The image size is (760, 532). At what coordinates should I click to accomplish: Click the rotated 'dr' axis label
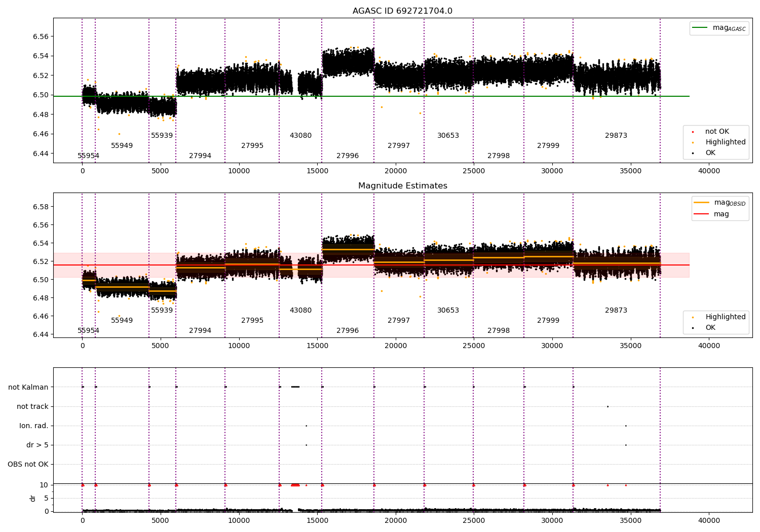point(33,498)
